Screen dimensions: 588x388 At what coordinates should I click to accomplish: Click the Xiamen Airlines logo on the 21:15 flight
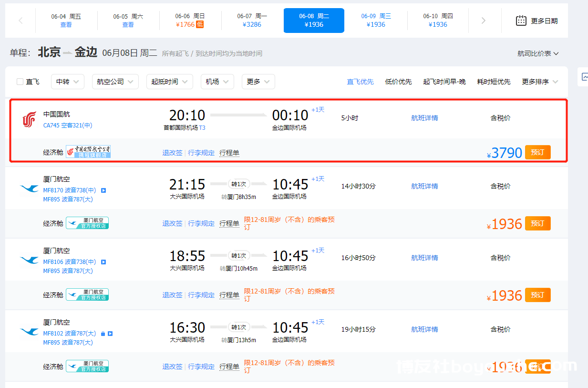pyautogui.click(x=30, y=188)
